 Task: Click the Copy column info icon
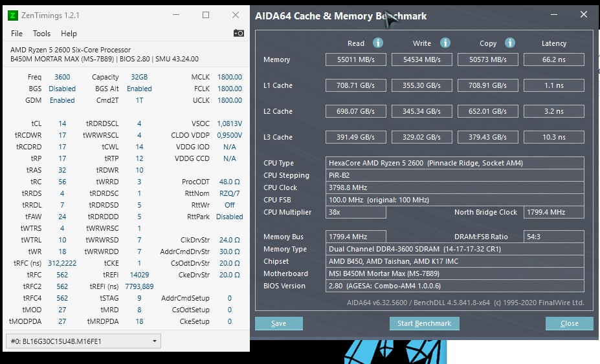[x=509, y=43]
